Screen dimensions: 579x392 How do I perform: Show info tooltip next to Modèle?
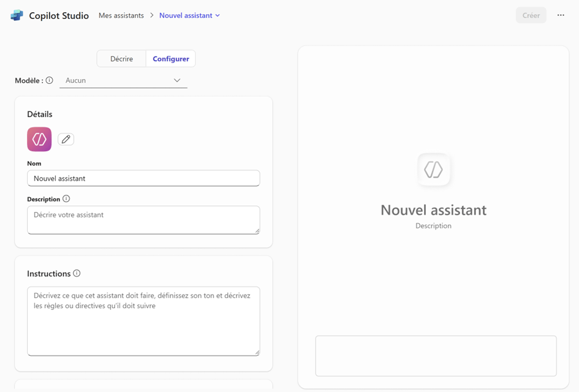point(50,80)
